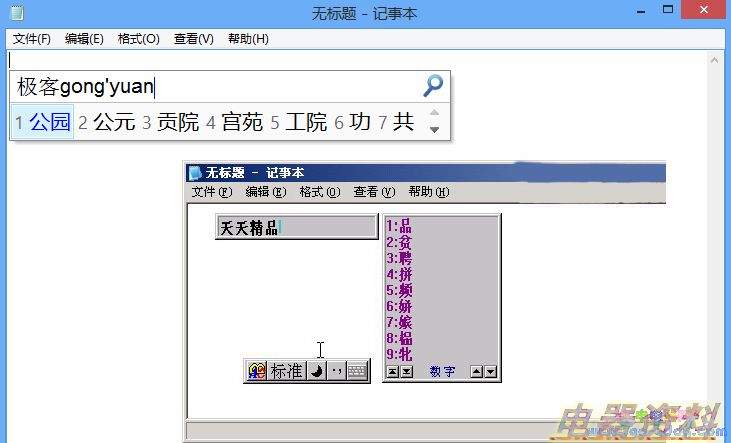Open the 文件(F) menu
This screenshot has height=443, width=731.
click(x=32, y=39)
